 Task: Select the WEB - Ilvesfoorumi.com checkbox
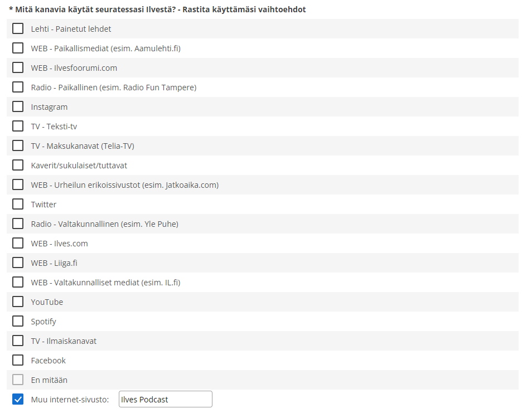[18, 67]
